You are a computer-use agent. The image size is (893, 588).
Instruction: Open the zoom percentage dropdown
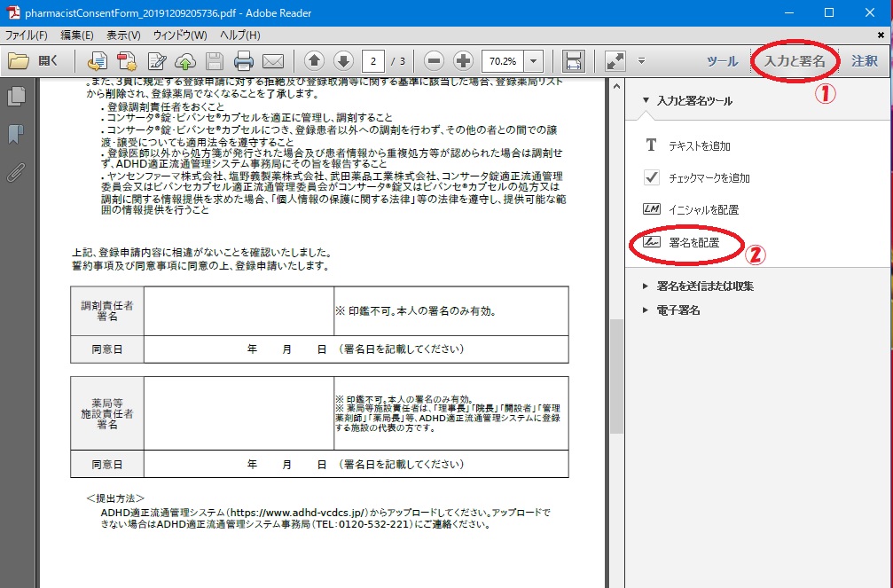534,61
